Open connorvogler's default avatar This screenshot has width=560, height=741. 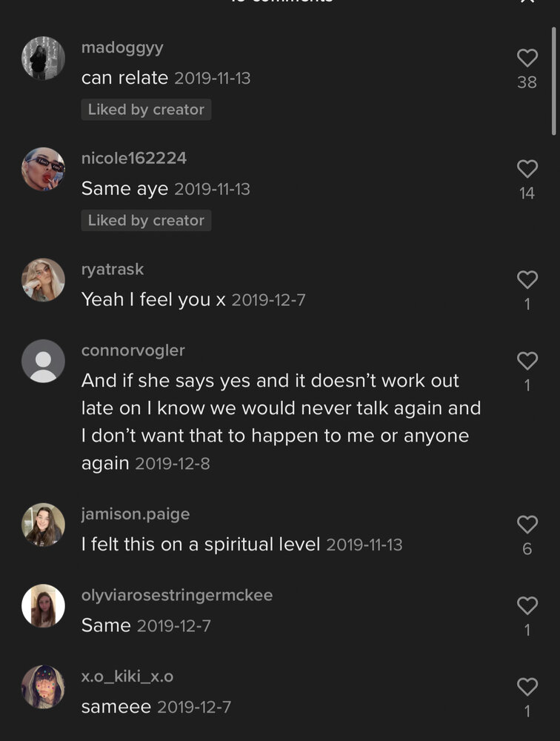click(x=43, y=361)
